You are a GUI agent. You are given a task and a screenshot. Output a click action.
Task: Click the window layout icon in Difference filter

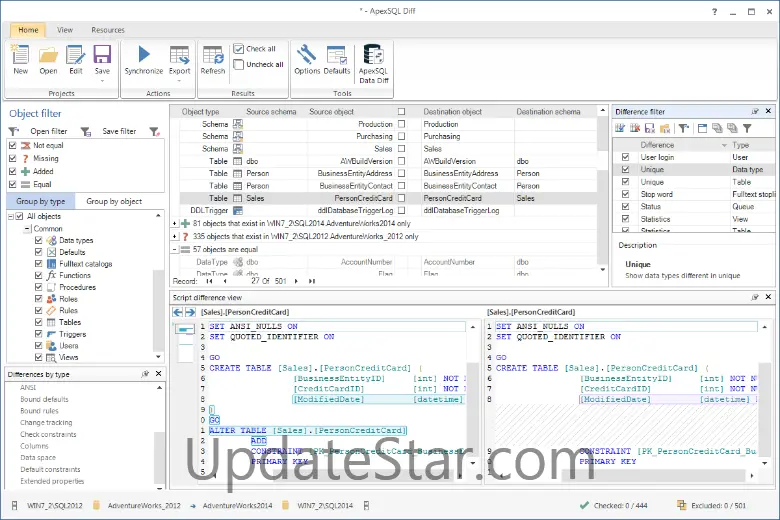[x=702, y=128]
